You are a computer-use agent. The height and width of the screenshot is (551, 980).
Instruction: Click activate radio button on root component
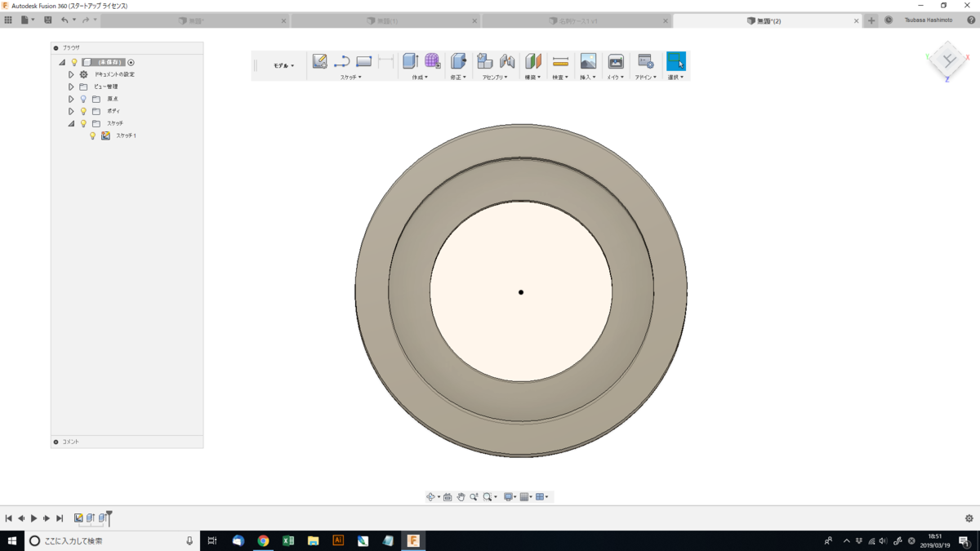(x=131, y=62)
